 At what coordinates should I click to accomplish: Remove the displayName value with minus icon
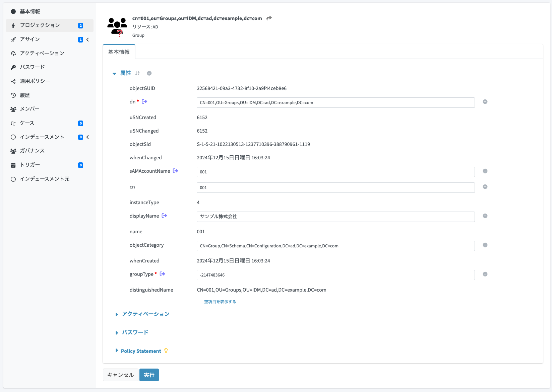tap(485, 216)
